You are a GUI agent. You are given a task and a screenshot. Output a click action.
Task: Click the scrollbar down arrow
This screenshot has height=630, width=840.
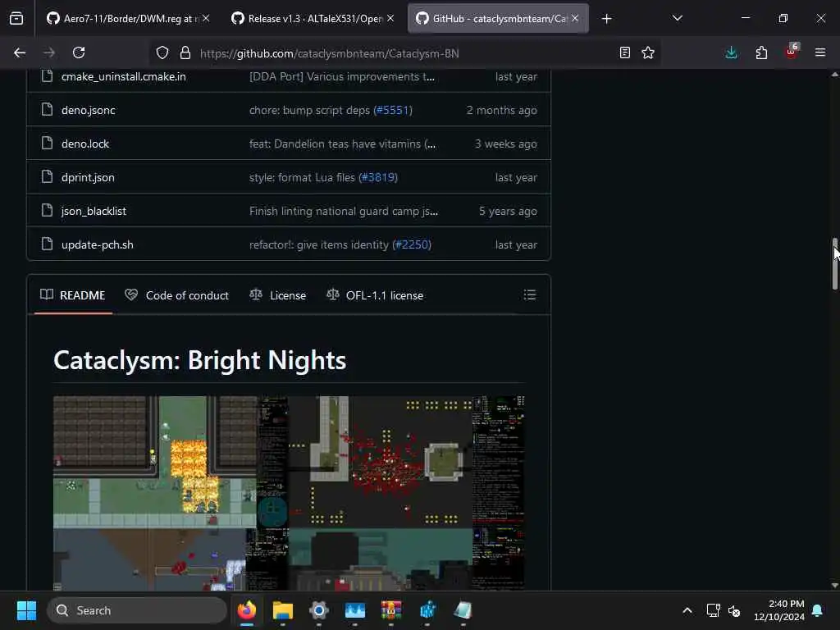pos(834,585)
